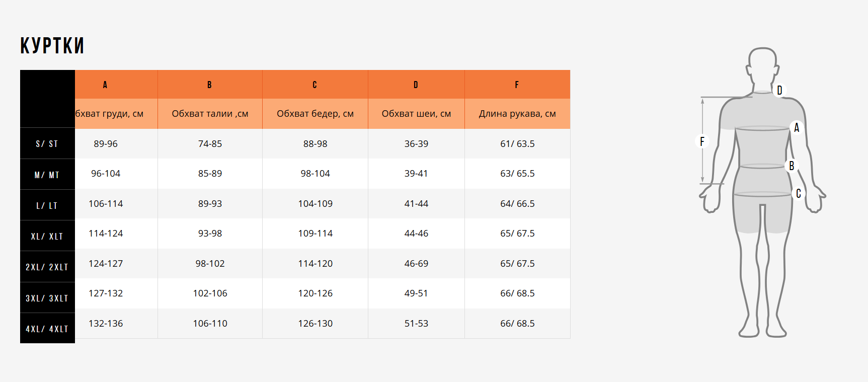This screenshot has width=868, height=382.
Task: Click the "Обхват шеи, см" subheader
Action: pos(416,114)
